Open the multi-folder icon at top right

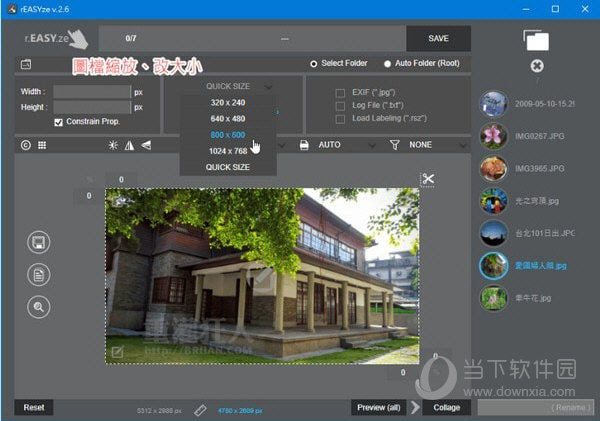click(536, 40)
